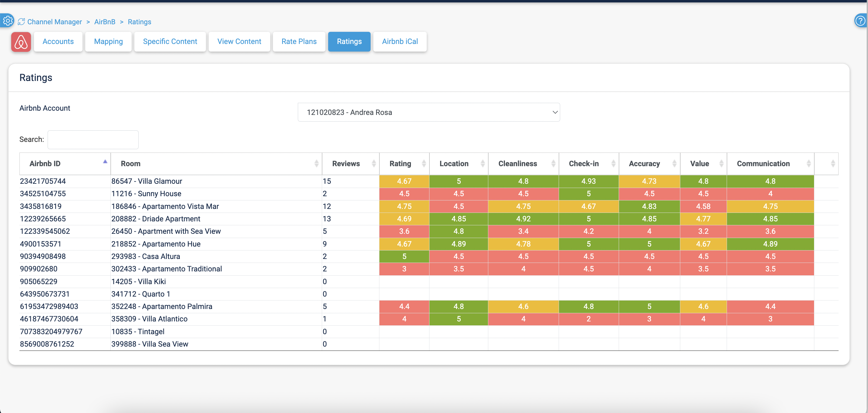Click the Airbnb logo button
Screen dimensions: 868x413
[21, 42]
